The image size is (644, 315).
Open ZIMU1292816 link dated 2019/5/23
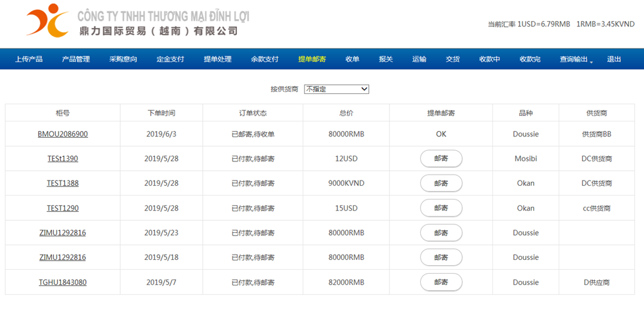pyautogui.click(x=63, y=233)
